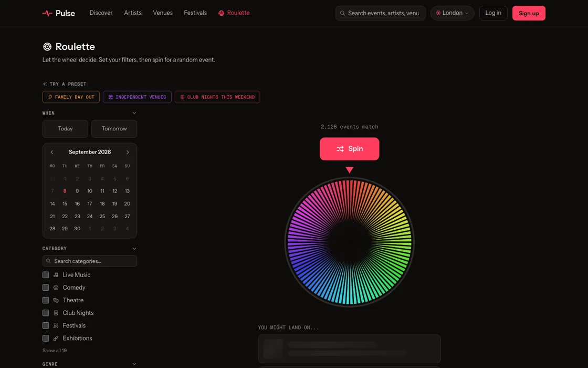Image resolution: width=588 pixels, height=368 pixels.
Task: Tick the Theatre checkbox
Action: (x=46, y=300)
